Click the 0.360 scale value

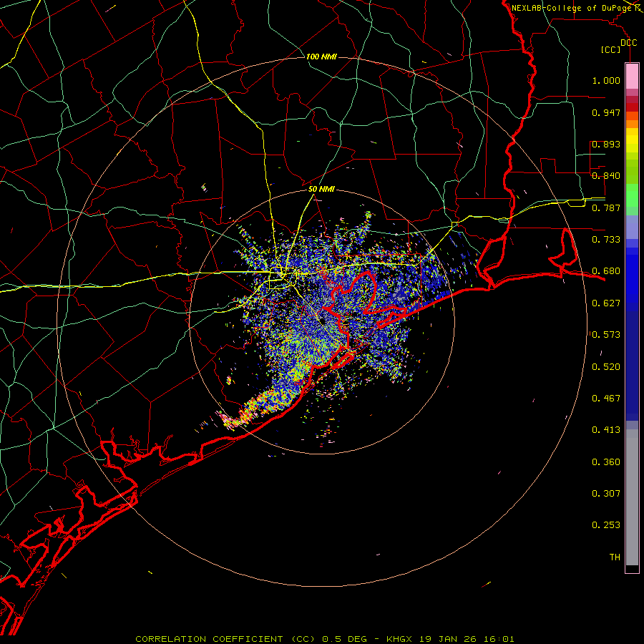(x=606, y=462)
